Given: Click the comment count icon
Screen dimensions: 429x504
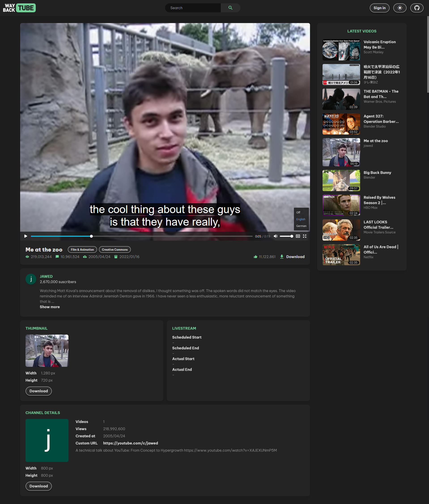Looking at the screenshot, I should [x=57, y=257].
